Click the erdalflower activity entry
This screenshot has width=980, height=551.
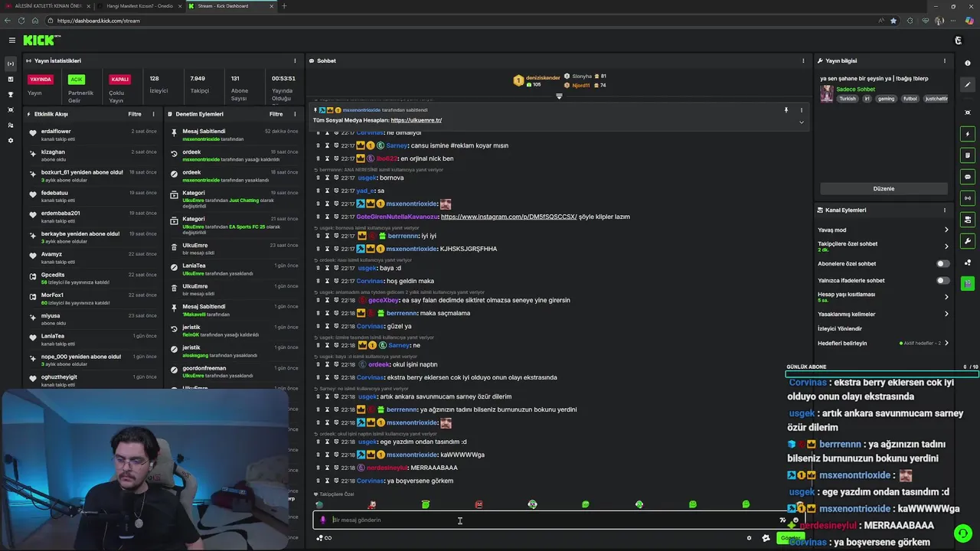[93, 134]
